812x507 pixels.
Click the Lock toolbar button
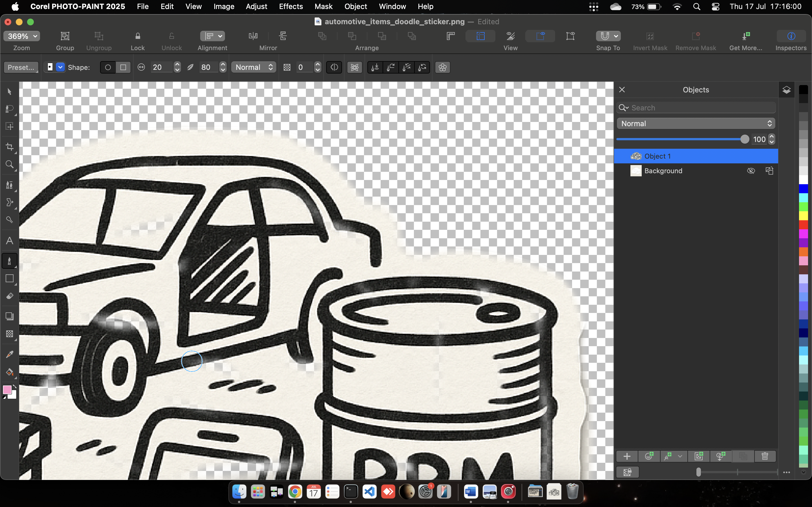(138, 36)
